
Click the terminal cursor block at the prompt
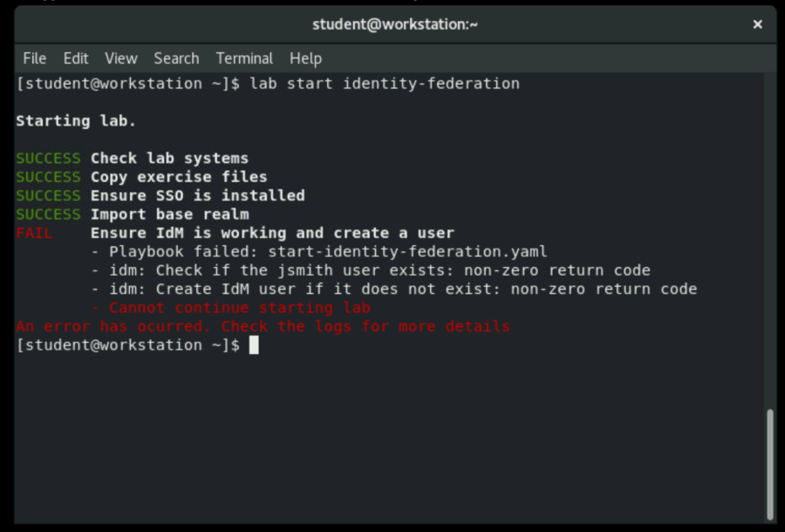254,345
